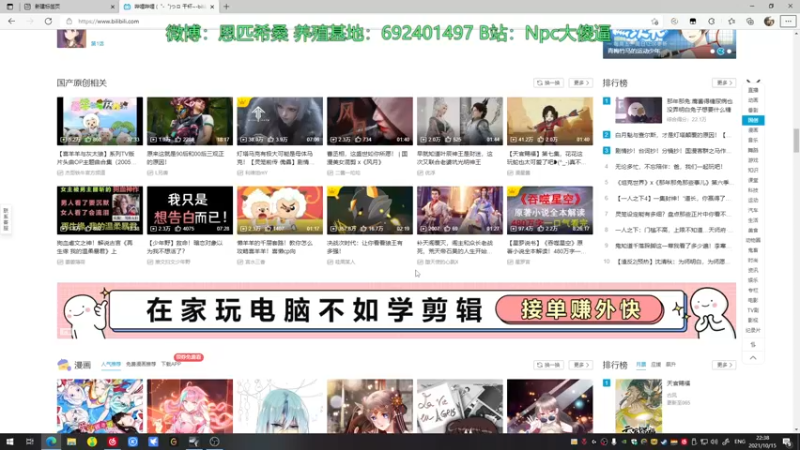Switch to the first browser tab
Screen dimensions: 800x450
point(68,7)
